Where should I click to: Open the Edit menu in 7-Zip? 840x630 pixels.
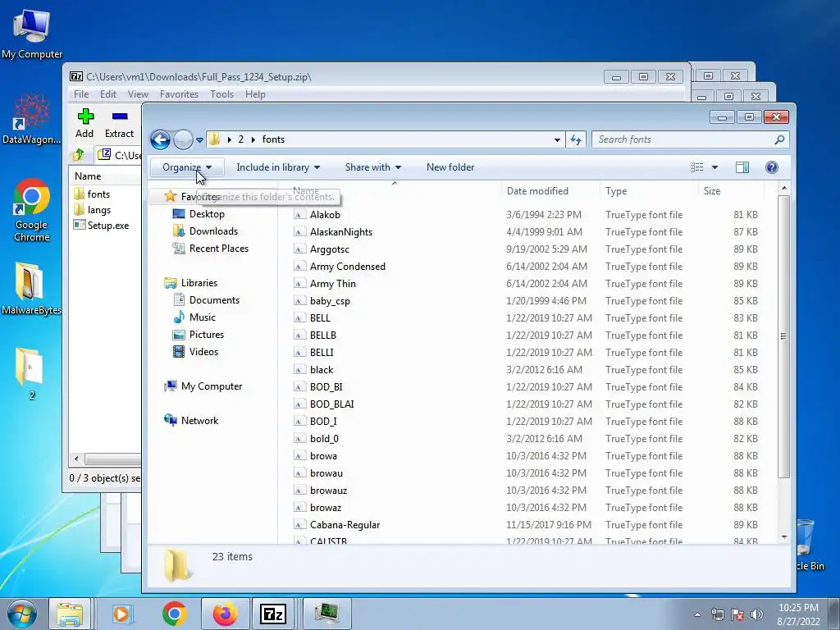pyautogui.click(x=107, y=94)
